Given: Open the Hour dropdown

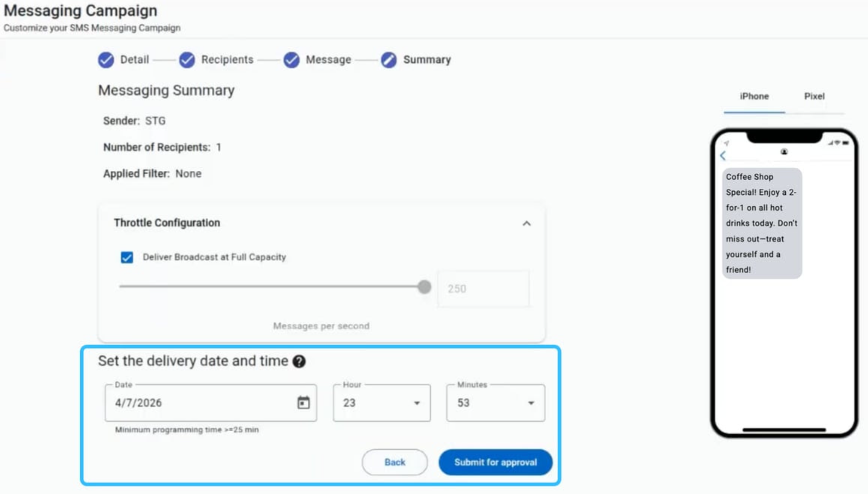Looking at the screenshot, I should (x=381, y=403).
